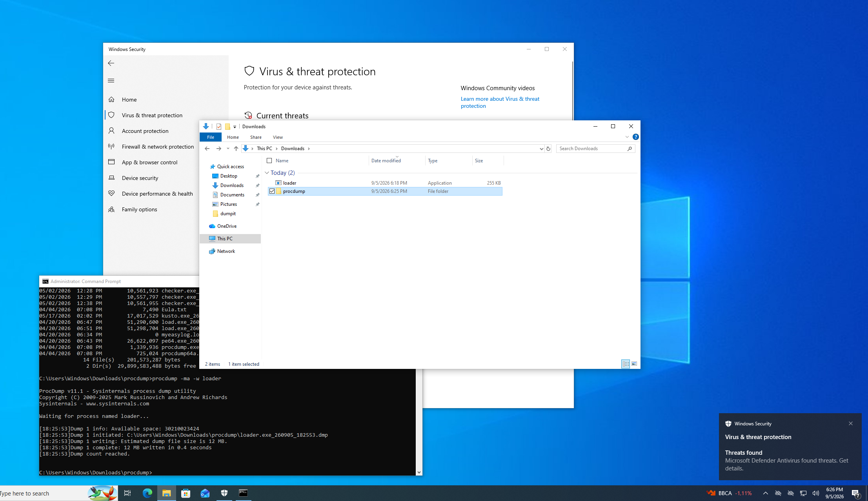Screen dimensions: 868x501
Task: Select Account protection in the sidebar
Action: [145, 131]
